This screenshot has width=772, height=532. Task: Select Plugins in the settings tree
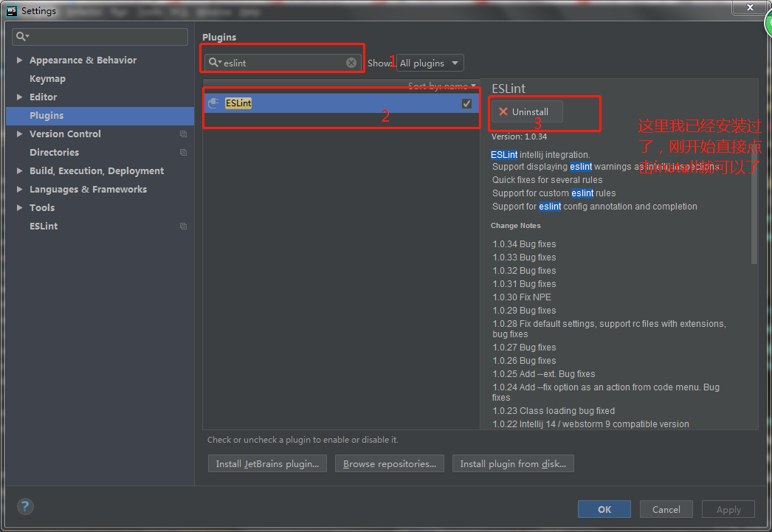tap(100, 116)
